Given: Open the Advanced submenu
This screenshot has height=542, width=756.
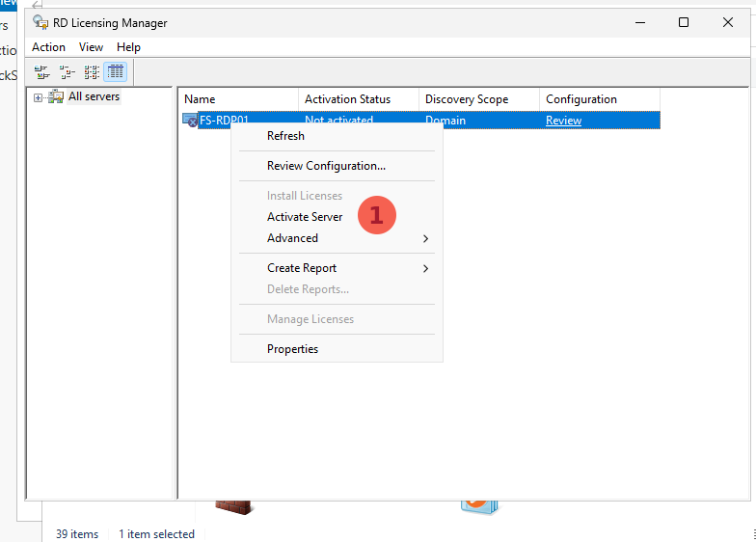Looking at the screenshot, I should click(x=292, y=238).
